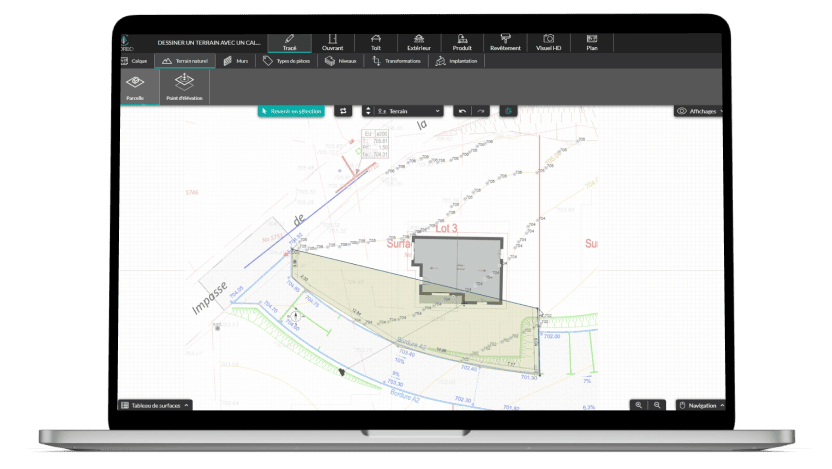Expand the Tableau de surfaces panel
The height and width of the screenshot is (469, 832).
point(155,405)
